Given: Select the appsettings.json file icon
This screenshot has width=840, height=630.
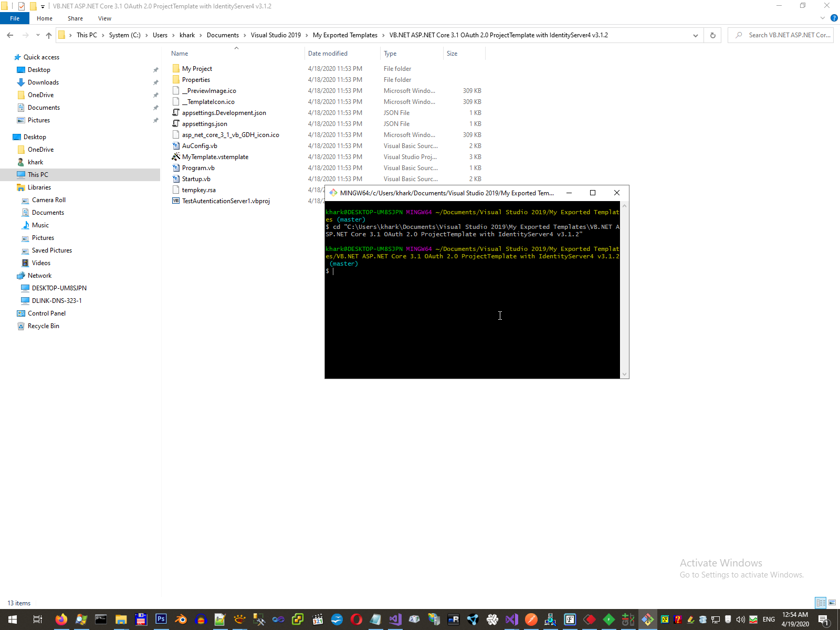Looking at the screenshot, I should coord(176,124).
